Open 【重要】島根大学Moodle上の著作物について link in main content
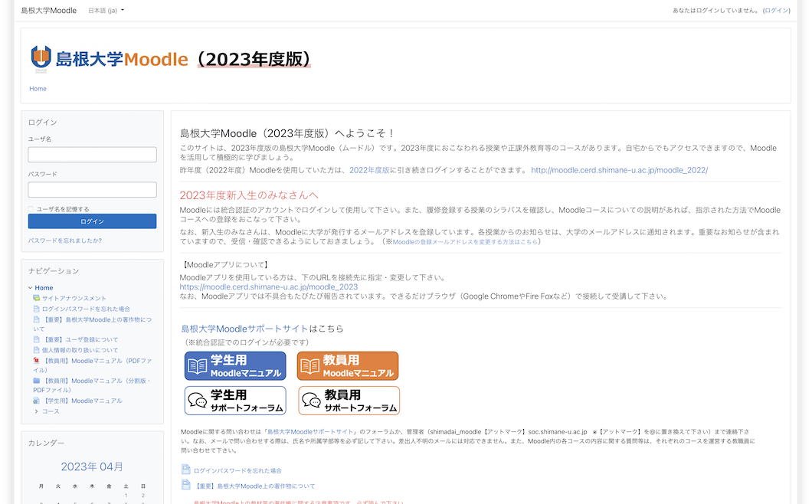Viewport: 812px width, 504px height. tap(254, 486)
